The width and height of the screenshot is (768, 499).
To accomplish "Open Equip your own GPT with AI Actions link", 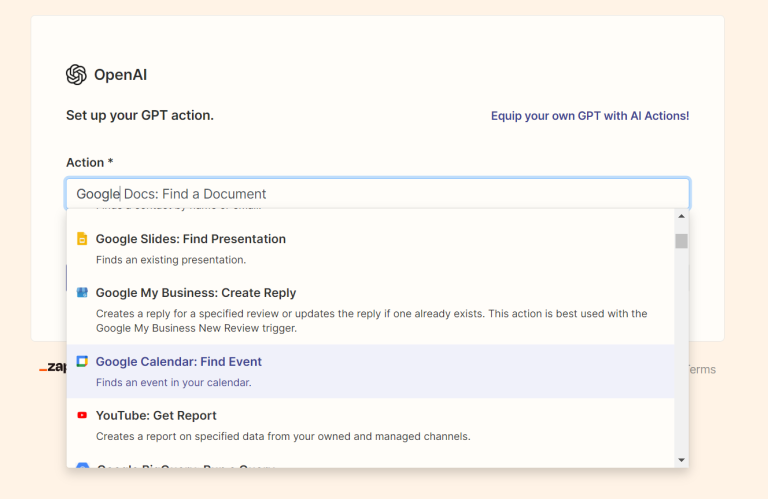I will tap(589, 116).
